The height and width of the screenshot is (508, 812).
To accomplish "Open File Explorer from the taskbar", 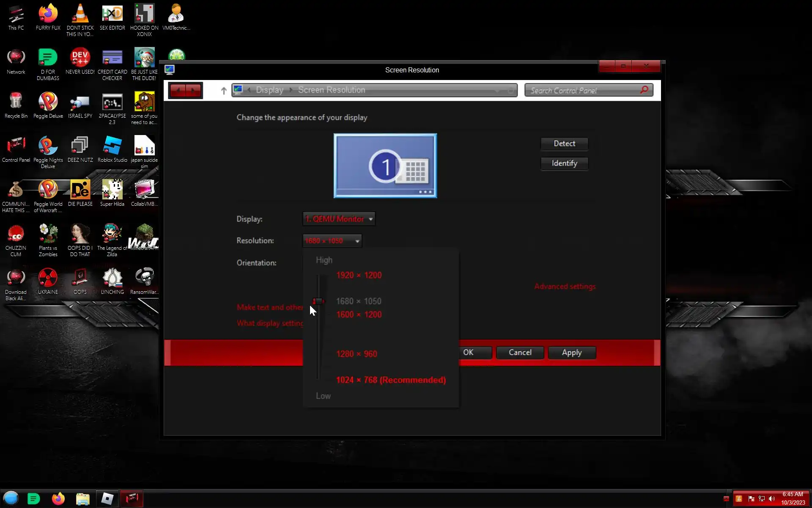I will [82, 499].
